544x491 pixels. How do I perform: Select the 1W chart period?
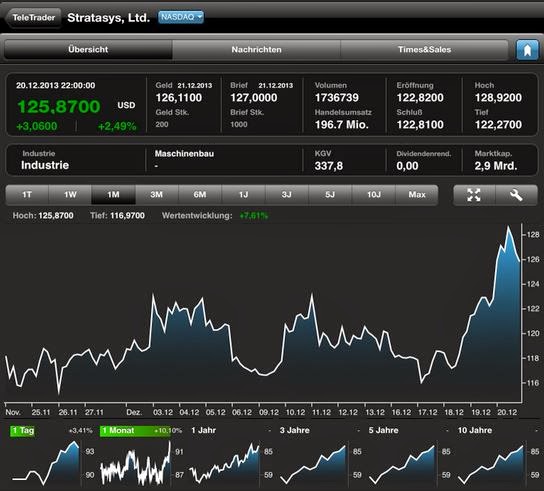click(x=70, y=195)
